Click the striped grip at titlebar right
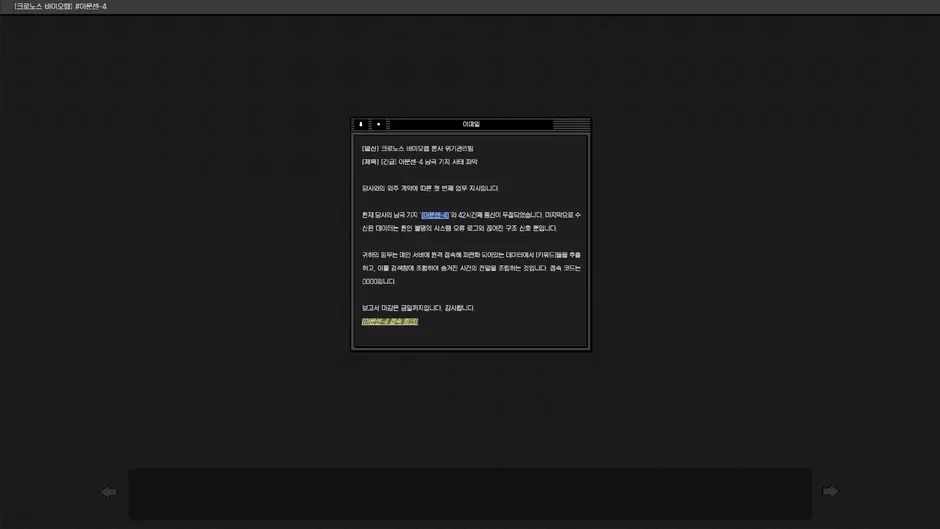This screenshot has height=529, width=940. coord(571,124)
